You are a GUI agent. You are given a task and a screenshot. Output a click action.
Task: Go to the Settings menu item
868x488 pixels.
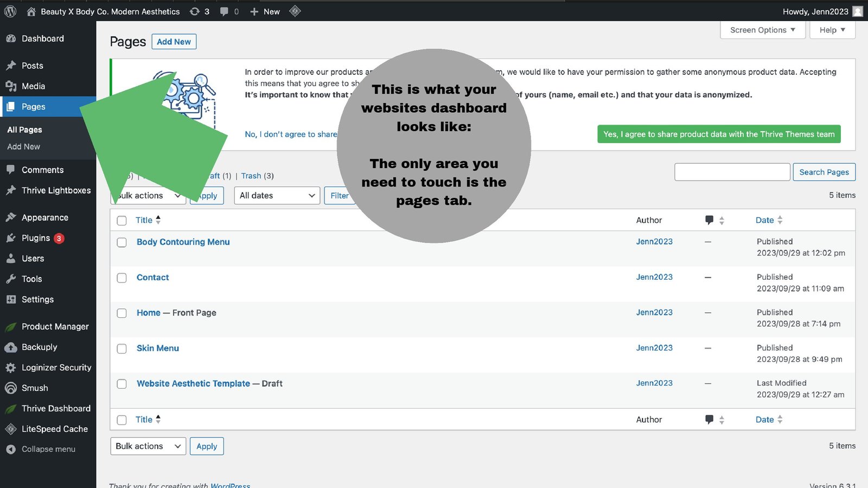(x=37, y=299)
